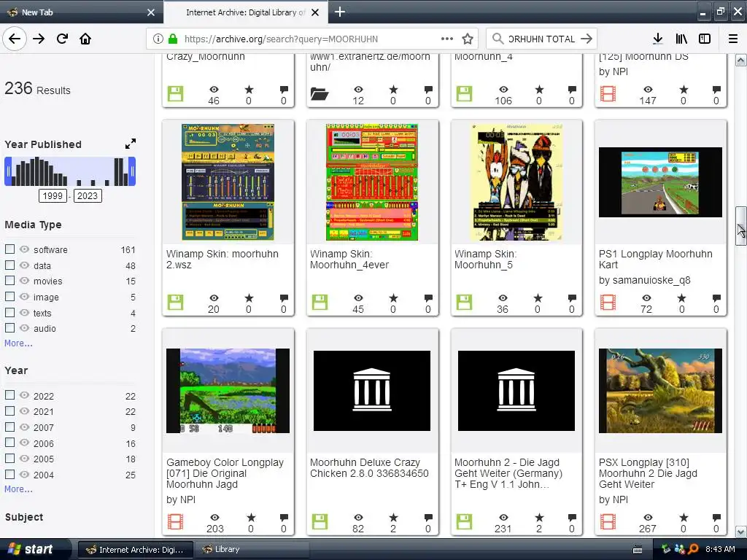Reload the current page
This screenshot has width=747, height=560.
[x=62, y=39]
